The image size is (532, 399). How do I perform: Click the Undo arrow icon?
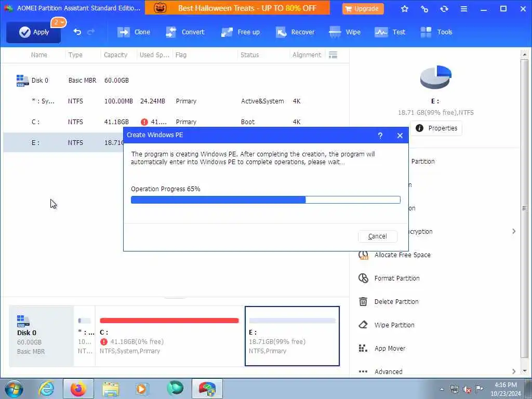tap(77, 32)
